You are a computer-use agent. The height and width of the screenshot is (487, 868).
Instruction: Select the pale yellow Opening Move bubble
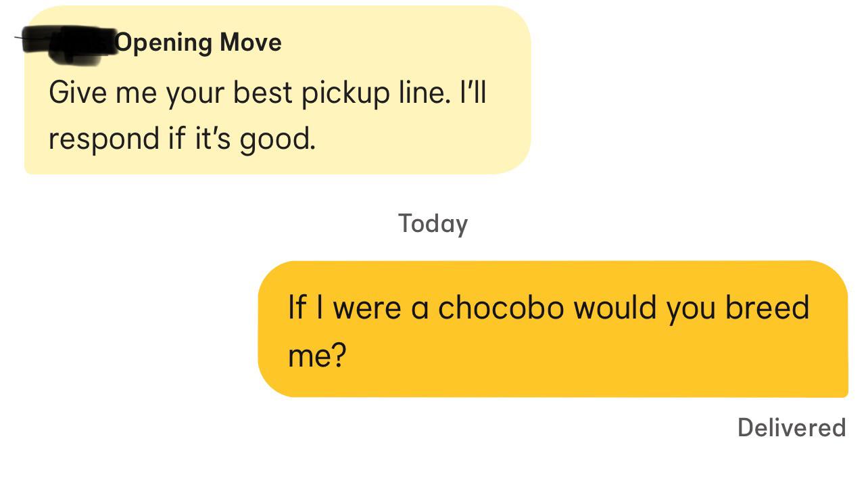tap(277, 90)
